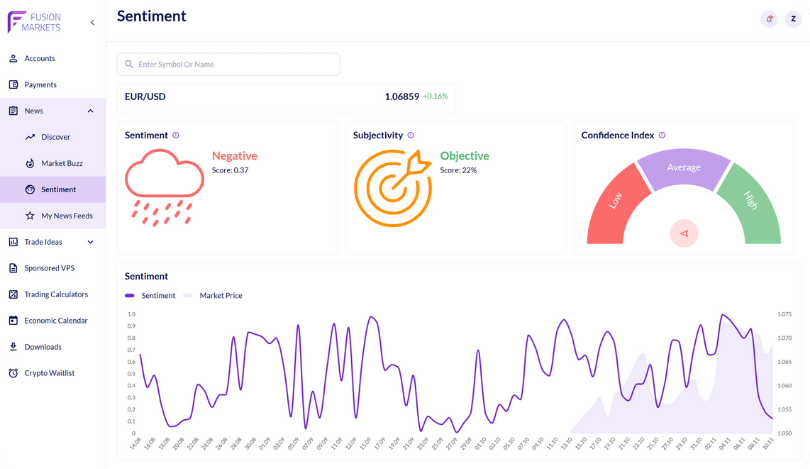
Task: Select Sentiment in the sidebar
Action: click(53, 190)
